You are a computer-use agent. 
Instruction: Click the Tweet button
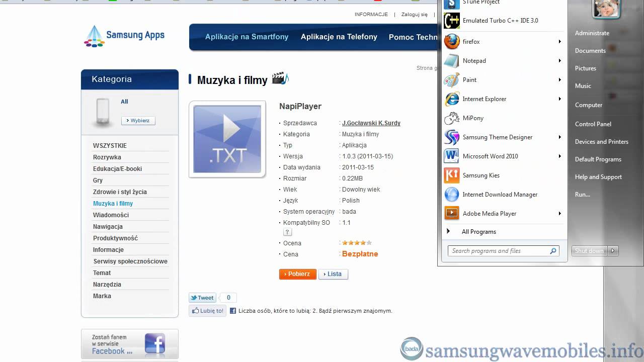(x=202, y=298)
